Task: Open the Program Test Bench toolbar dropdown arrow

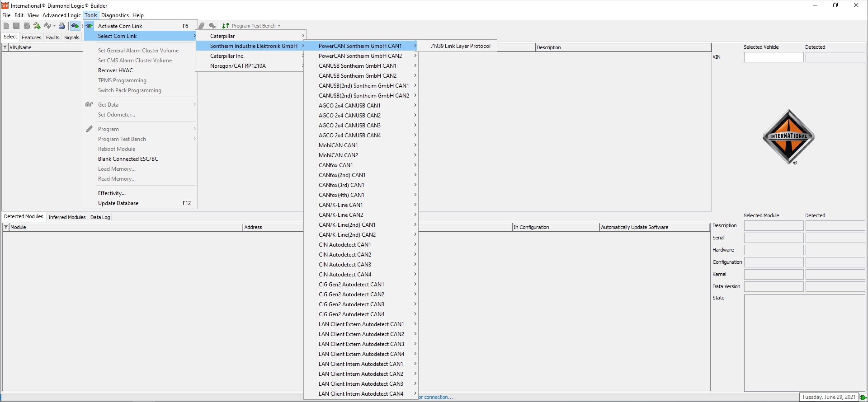Action: [x=279, y=26]
